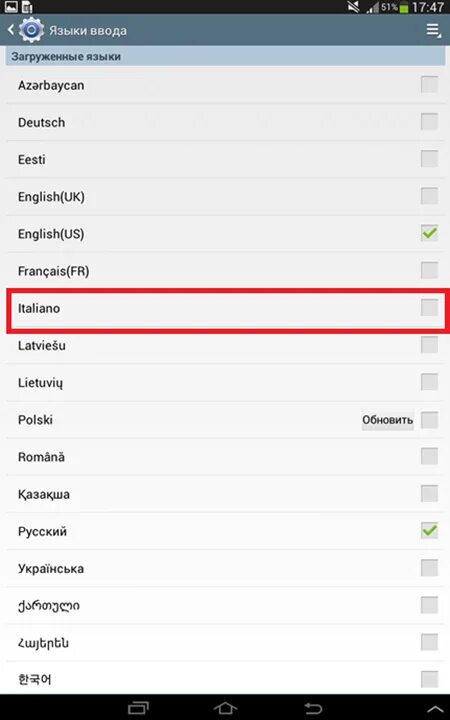The image size is (450, 720).
Task: Tap the settings gear icon in header
Action: [31, 30]
